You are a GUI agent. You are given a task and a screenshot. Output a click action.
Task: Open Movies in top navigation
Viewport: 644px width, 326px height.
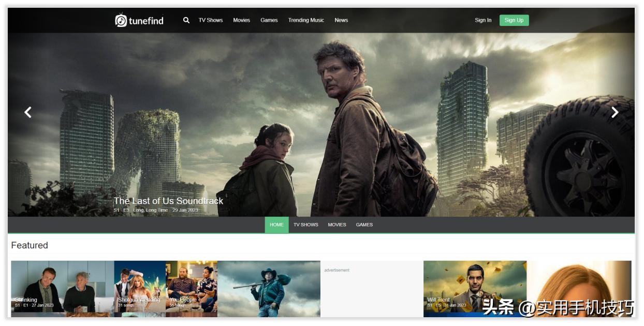pyautogui.click(x=241, y=20)
